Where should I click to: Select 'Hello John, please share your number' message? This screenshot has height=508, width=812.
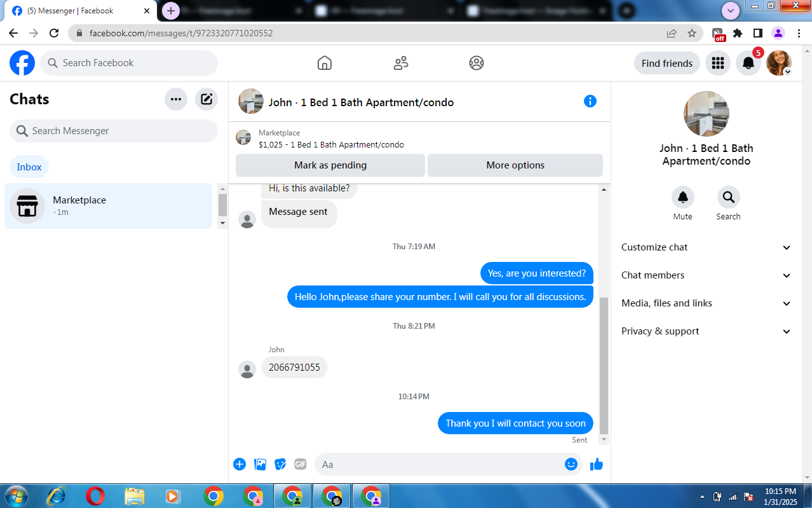point(440,297)
